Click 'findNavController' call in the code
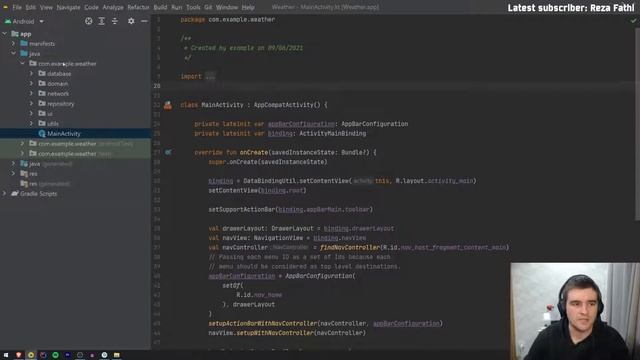Screen dimensions: 640x360 (350, 247)
